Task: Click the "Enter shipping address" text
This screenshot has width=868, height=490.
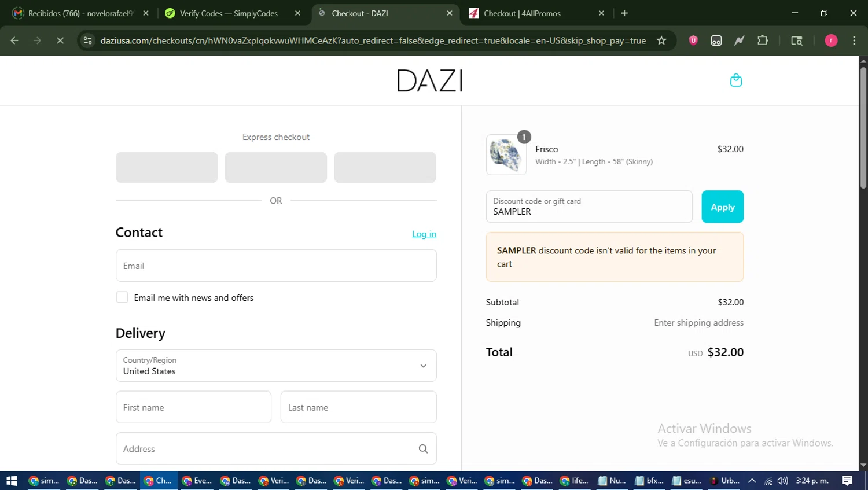Action: tap(699, 323)
